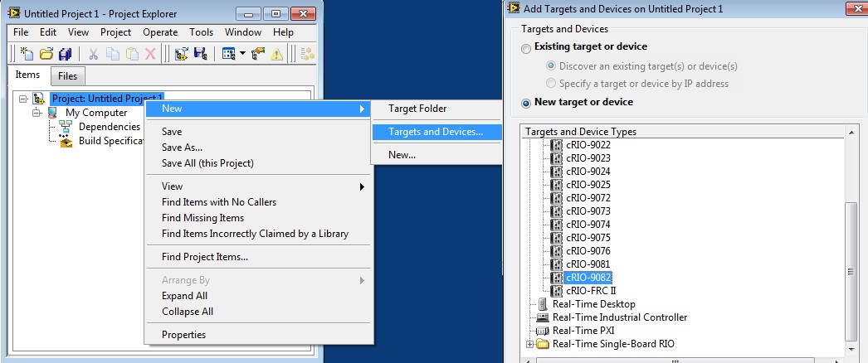868x363 pixels.
Task: Choose New... from the submenu
Action: pos(436,155)
